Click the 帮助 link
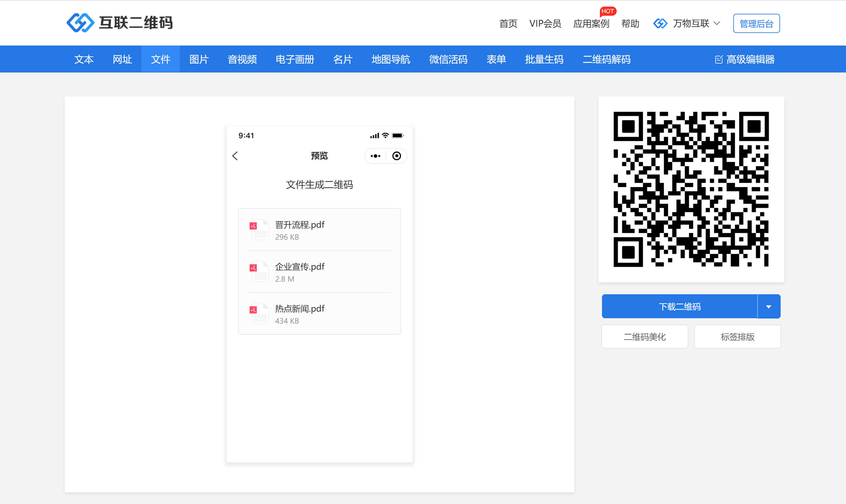Image resolution: width=846 pixels, height=504 pixels. point(630,23)
